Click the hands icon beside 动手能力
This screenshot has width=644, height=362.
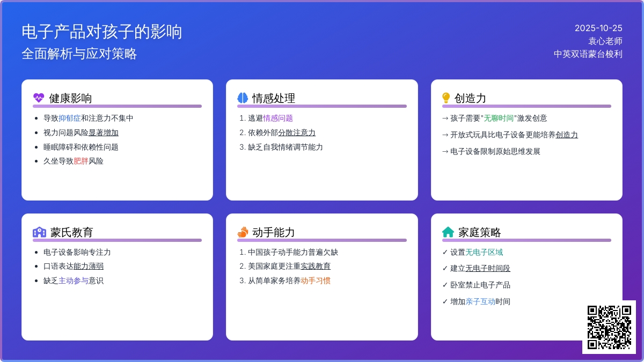243,232
